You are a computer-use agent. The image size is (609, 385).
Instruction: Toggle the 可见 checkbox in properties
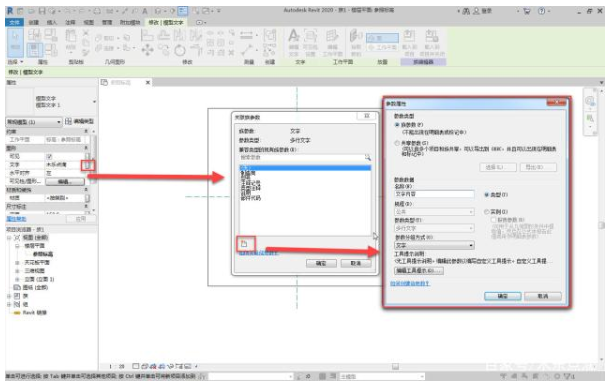(x=49, y=157)
